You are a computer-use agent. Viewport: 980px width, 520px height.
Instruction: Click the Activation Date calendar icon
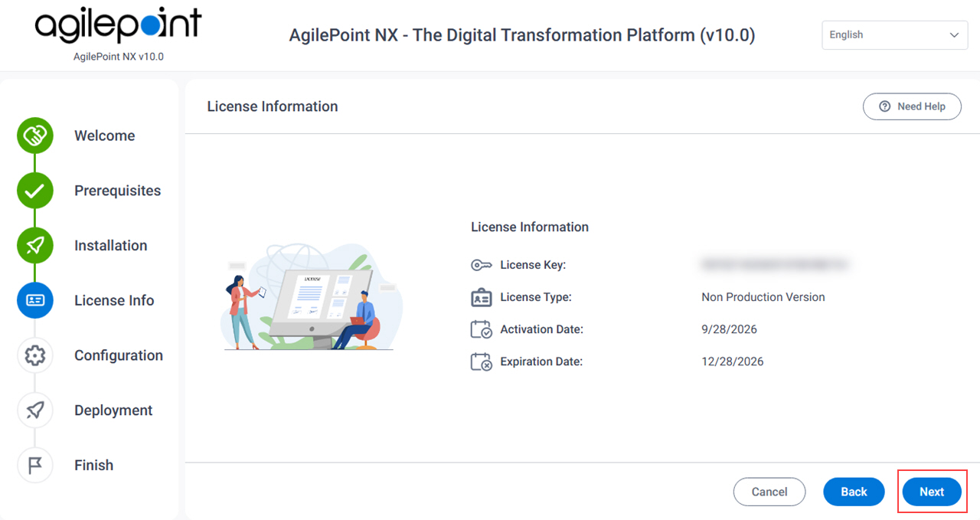482,329
